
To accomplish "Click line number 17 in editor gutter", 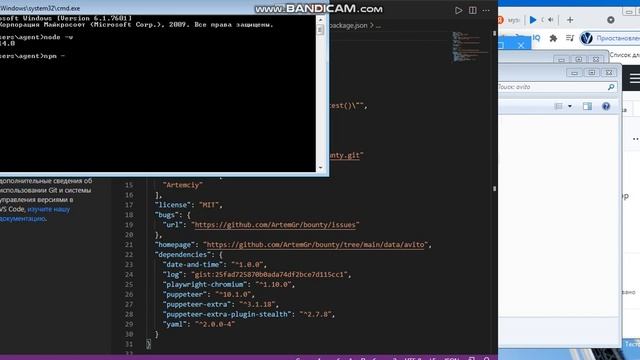I will pyautogui.click(x=129, y=205).
